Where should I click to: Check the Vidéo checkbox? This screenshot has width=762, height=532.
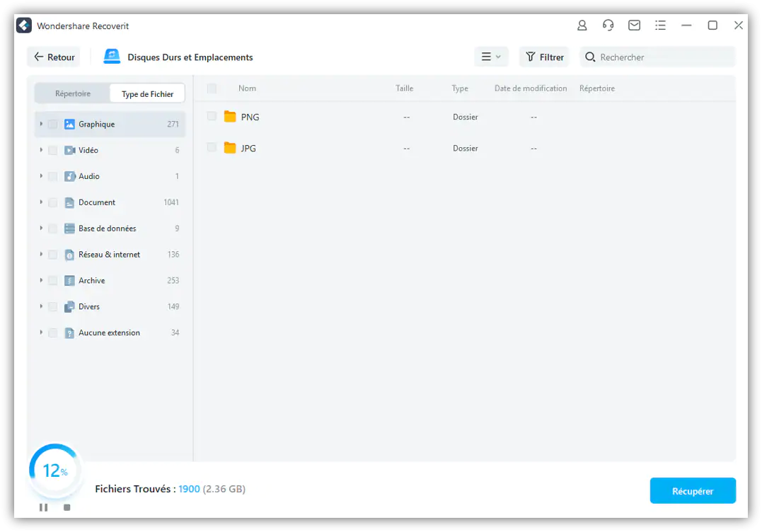tap(53, 150)
